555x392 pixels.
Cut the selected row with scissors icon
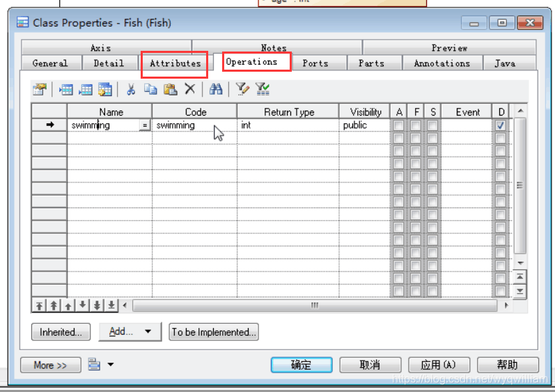(x=131, y=89)
